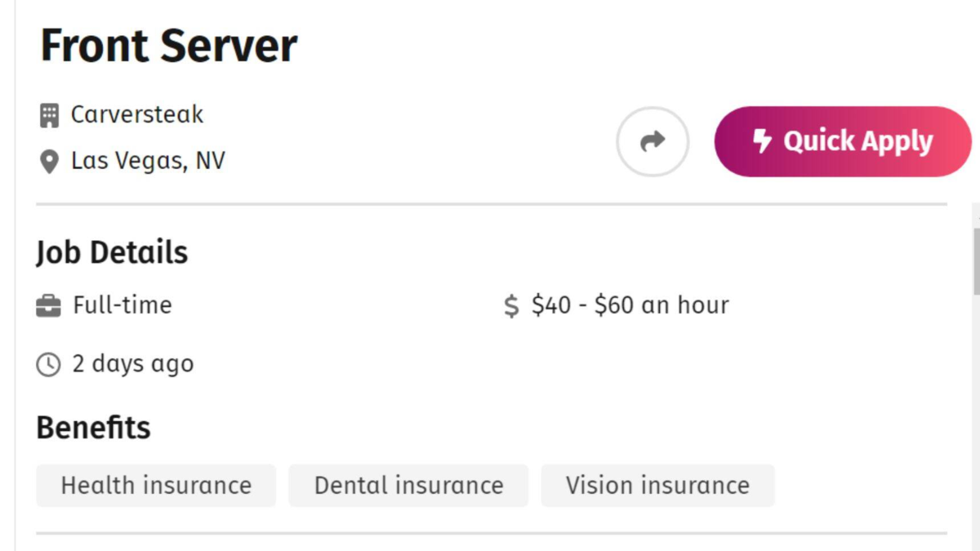The height and width of the screenshot is (551, 980).
Task: Click the Job Details section heading
Action: click(112, 252)
